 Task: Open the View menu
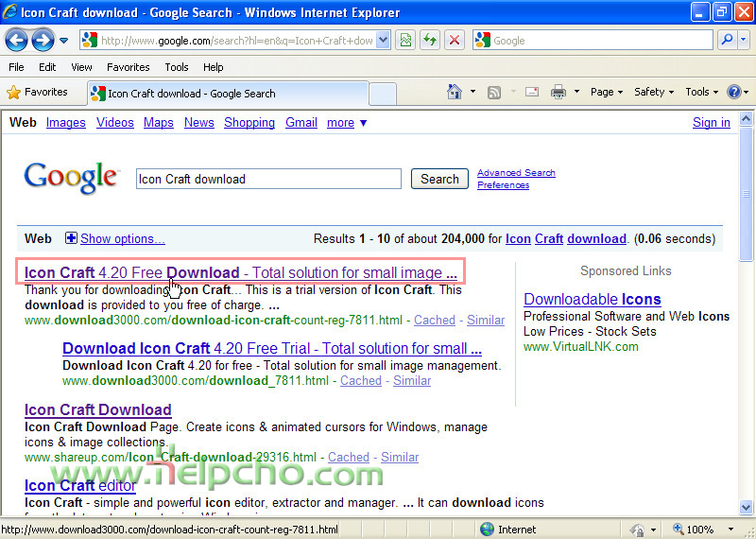(x=81, y=67)
